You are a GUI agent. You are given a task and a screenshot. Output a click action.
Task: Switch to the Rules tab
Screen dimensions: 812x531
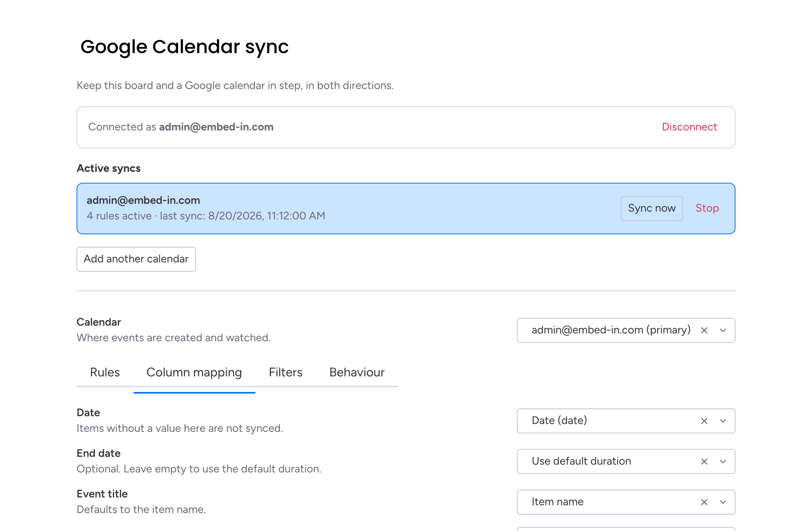click(105, 372)
